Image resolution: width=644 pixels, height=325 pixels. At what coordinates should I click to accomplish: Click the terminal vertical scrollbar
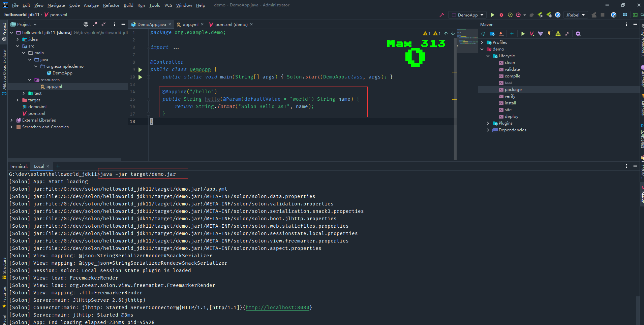(638, 310)
